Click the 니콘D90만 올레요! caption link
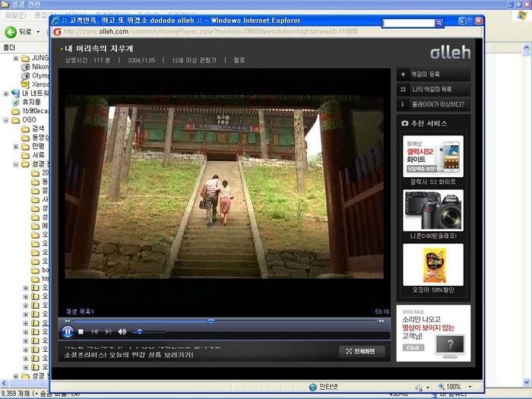Screen dimensions: 532x399 pyautogui.click(x=433, y=236)
